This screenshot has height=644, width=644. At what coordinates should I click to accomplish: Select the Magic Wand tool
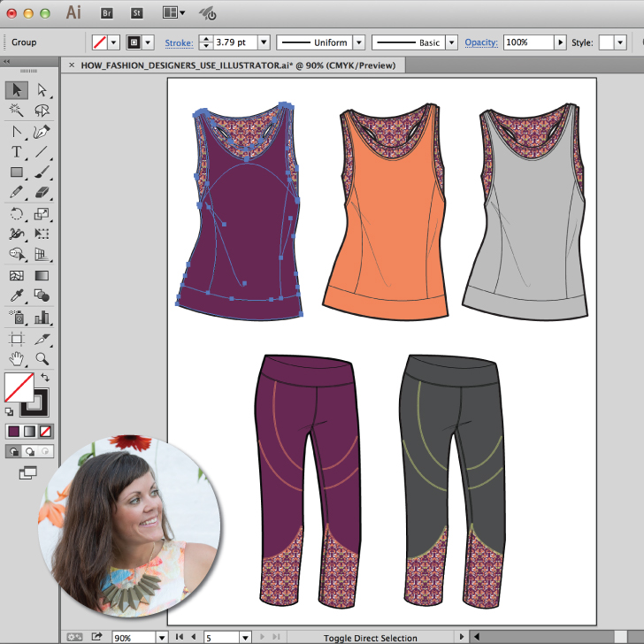[16, 111]
